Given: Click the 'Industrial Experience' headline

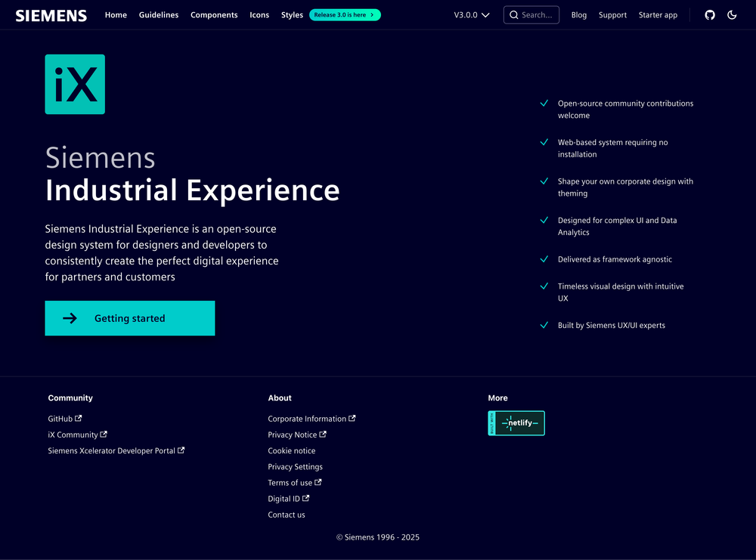Looking at the screenshot, I should coord(192,190).
